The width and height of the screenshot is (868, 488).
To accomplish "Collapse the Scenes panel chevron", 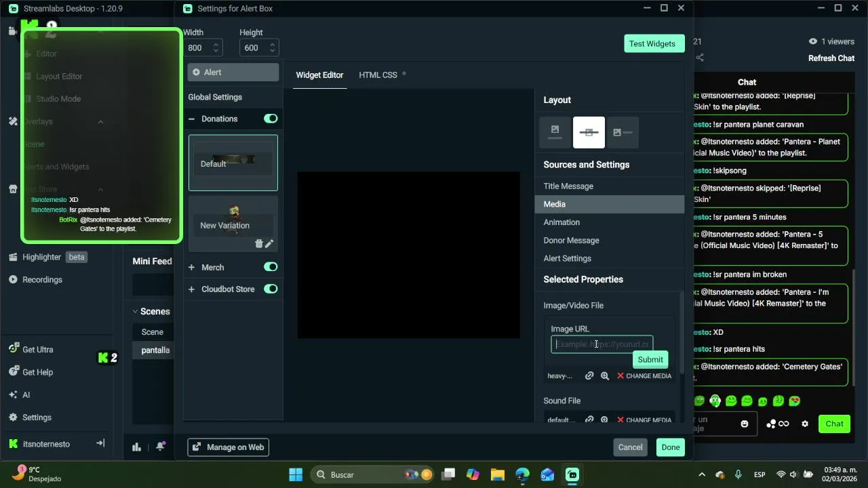I will pyautogui.click(x=135, y=312).
